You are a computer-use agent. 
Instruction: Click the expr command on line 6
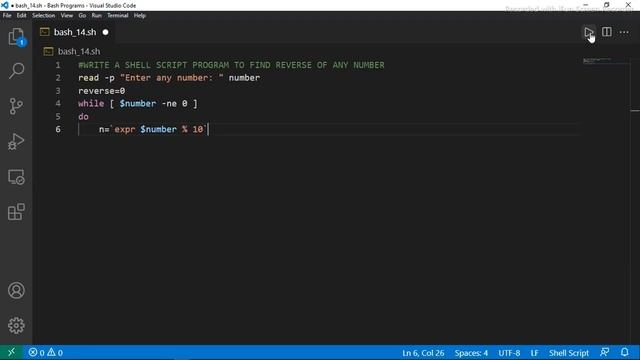click(x=124, y=129)
